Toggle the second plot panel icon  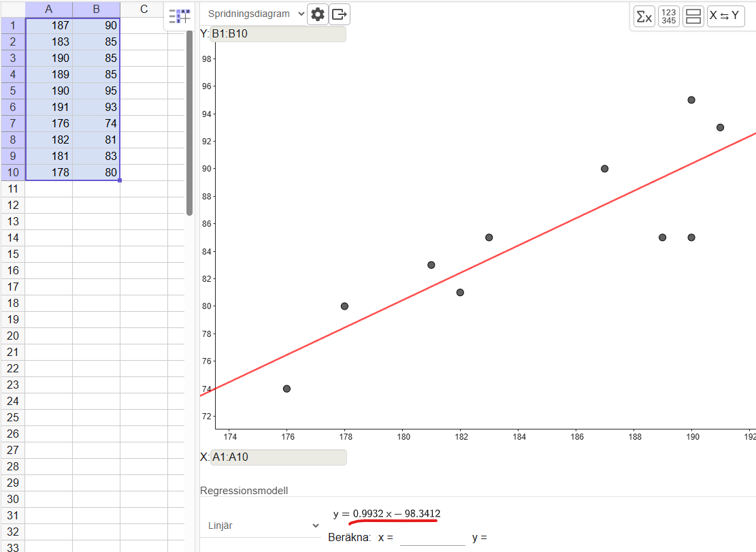tap(693, 16)
